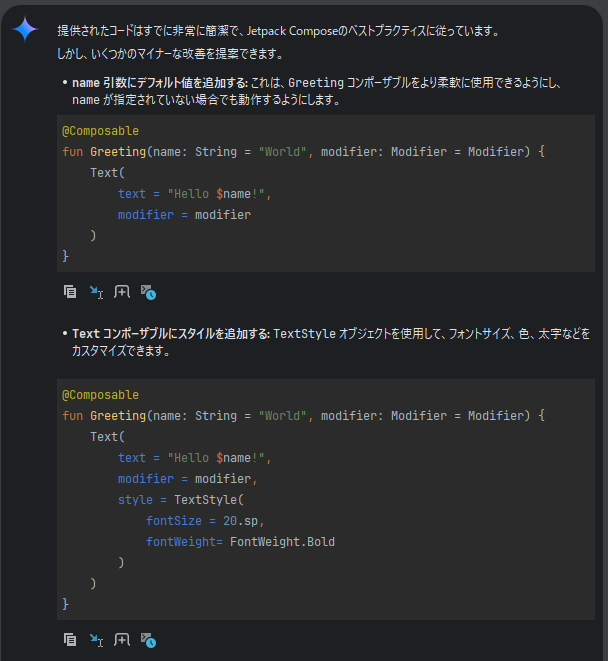The height and width of the screenshot is (661, 608).
Task: Click 'fun Greeting' line in second code block
Action: 302,416
